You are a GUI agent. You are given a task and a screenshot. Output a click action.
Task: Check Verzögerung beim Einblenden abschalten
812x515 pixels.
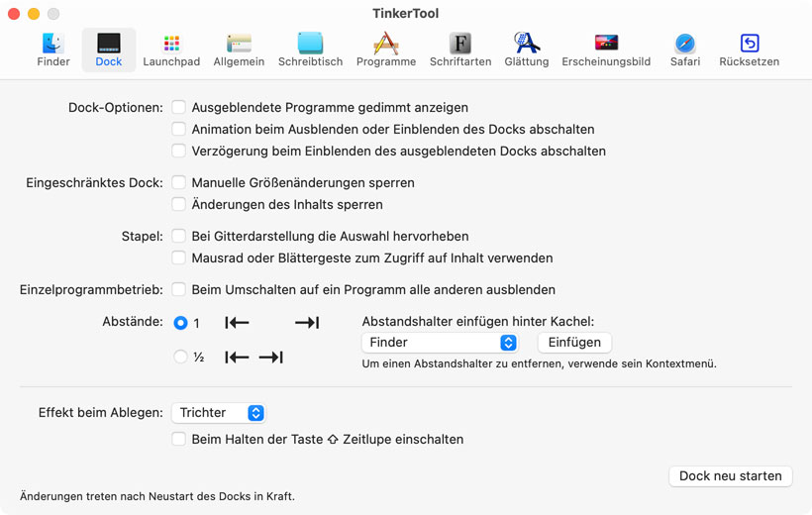point(178,151)
